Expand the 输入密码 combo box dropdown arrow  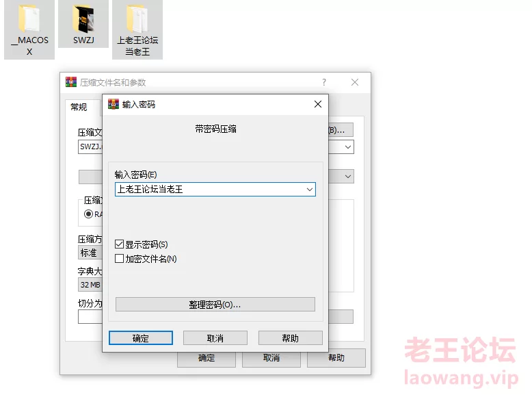(310, 189)
